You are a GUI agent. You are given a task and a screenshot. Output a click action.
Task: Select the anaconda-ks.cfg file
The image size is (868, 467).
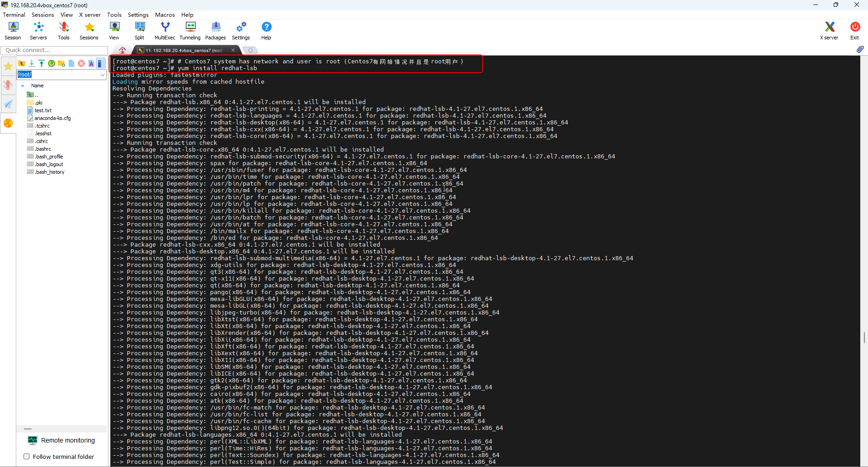tap(49, 118)
